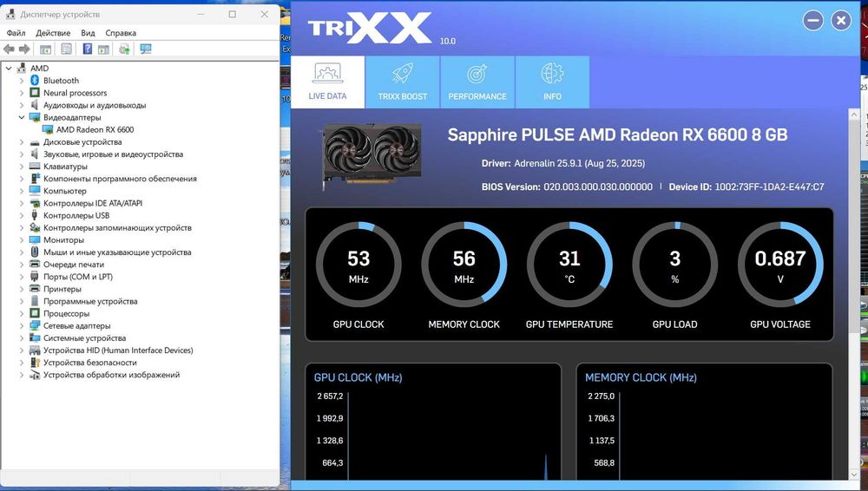This screenshot has width=868, height=491.
Task: Click the show/hide console tree toolbar icon
Action: coord(45,49)
